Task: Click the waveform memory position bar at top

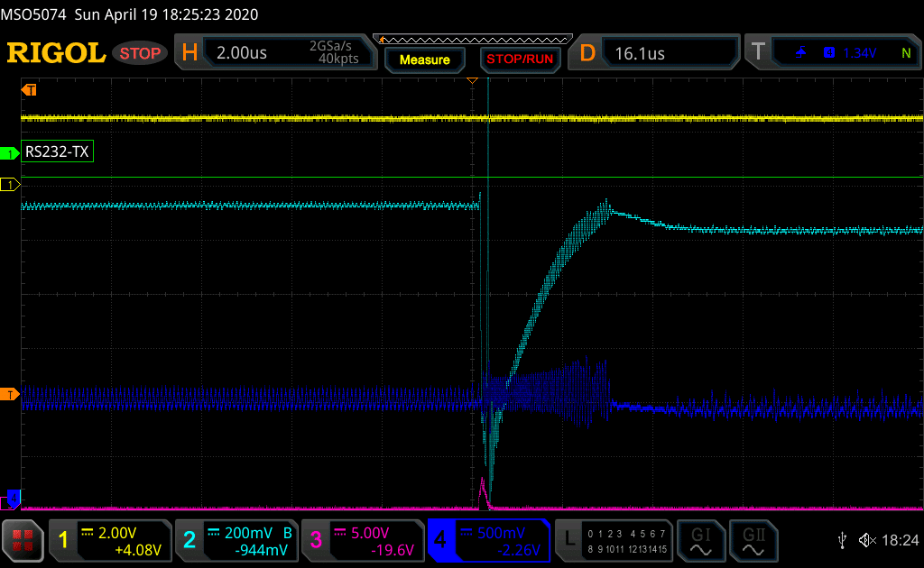Action: (473, 39)
